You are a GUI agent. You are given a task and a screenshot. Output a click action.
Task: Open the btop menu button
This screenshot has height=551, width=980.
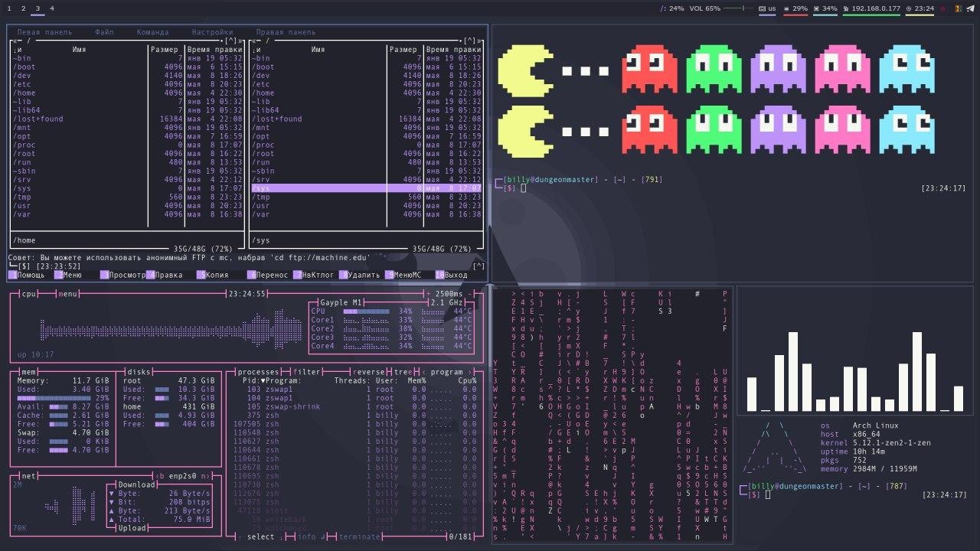(69, 294)
